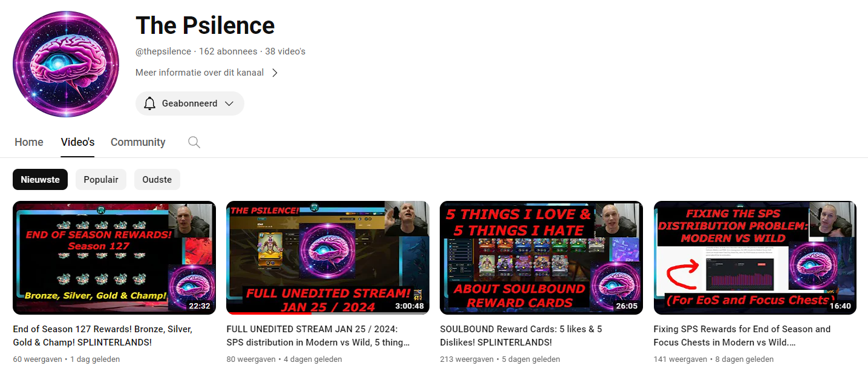Click the 38 video's count

click(x=285, y=51)
